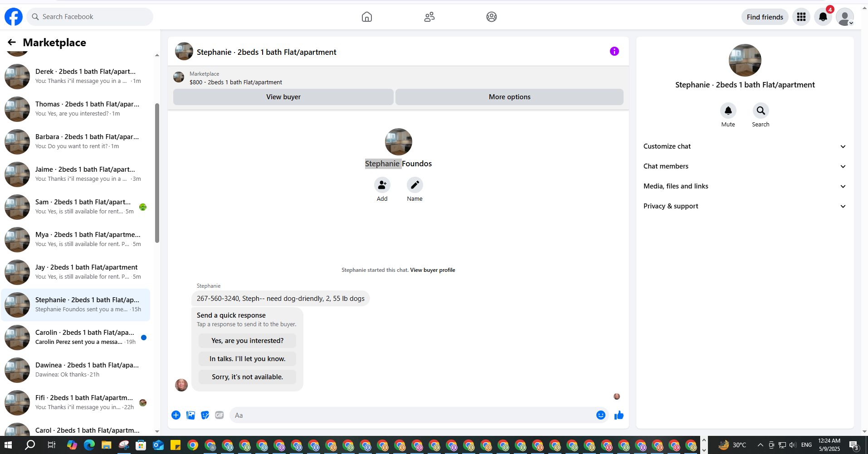
Task: Send quick reply 'In talks. I'll let you know.'
Action: pyautogui.click(x=247, y=359)
